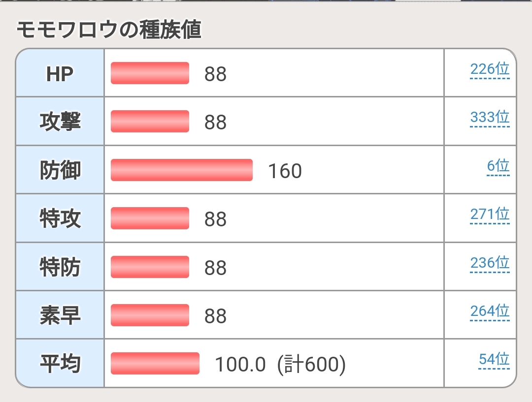
Task: Click the モモワロウの種族値 heading
Action: [109, 30]
